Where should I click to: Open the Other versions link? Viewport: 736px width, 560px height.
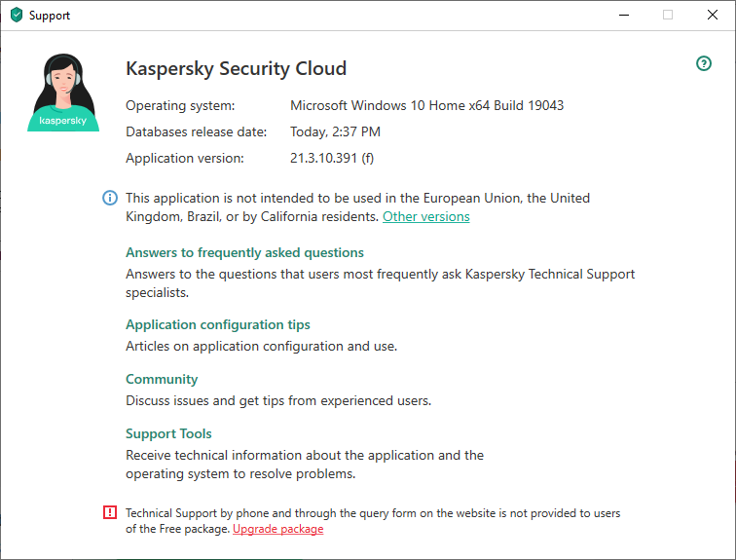pos(425,216)
